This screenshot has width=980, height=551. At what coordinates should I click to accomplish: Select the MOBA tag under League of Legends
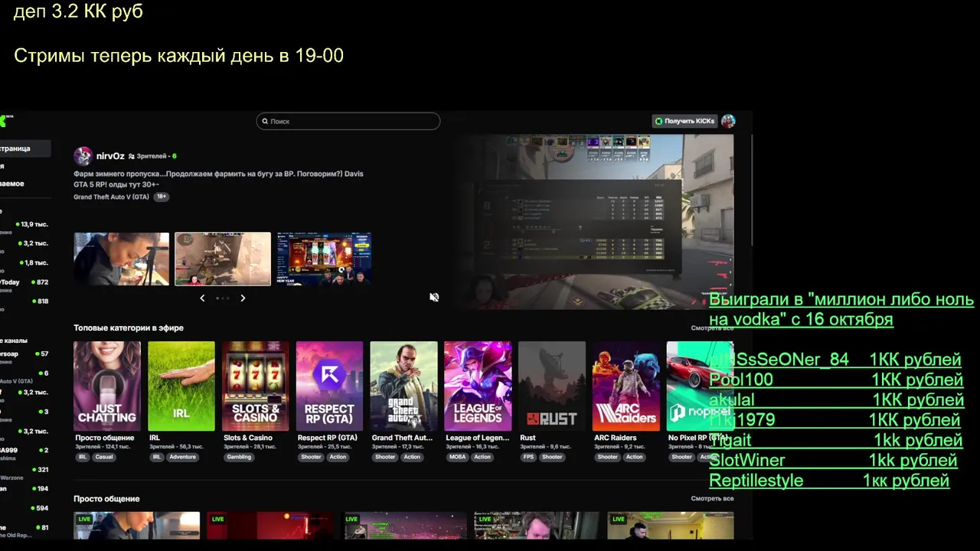click(457, 457)
